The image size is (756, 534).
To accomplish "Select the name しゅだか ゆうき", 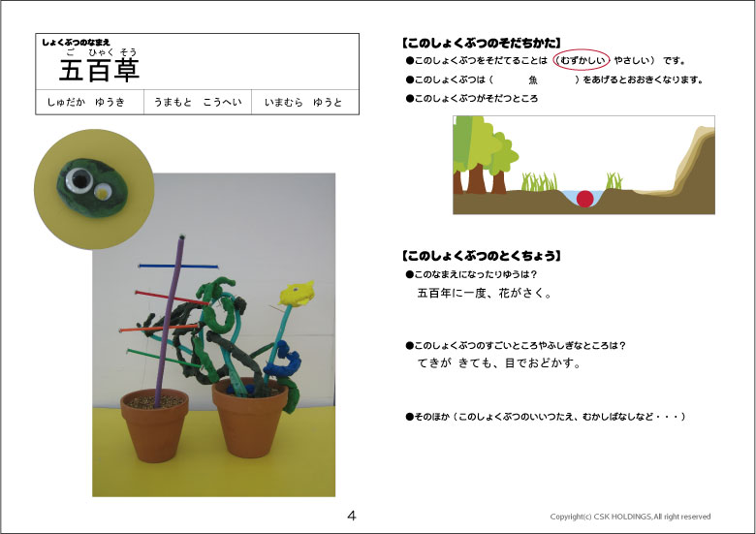I will (86, 102).
